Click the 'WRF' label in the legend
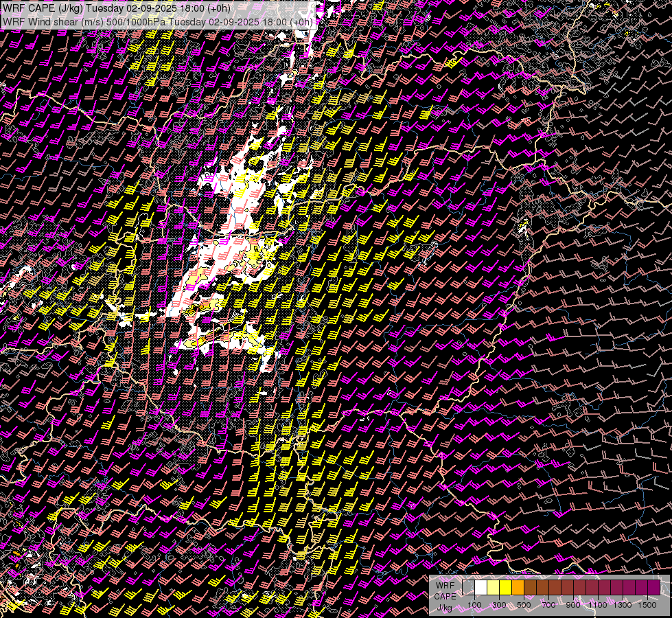 tap(445, 586)
